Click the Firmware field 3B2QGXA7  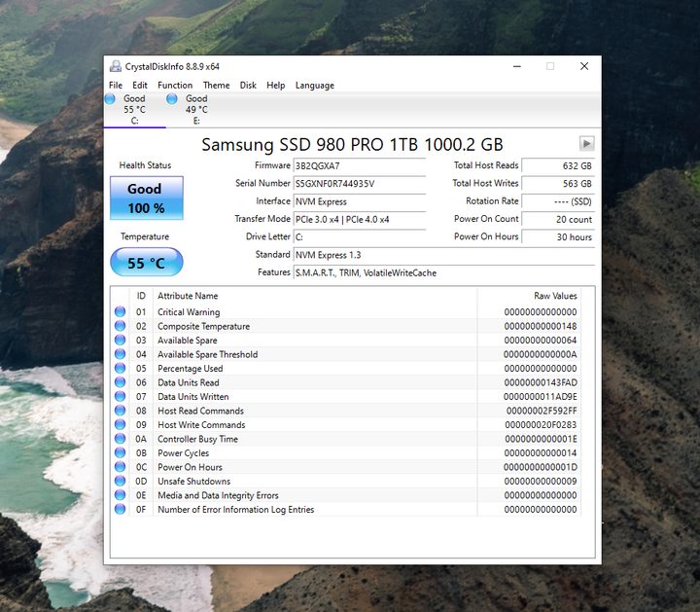360,165
